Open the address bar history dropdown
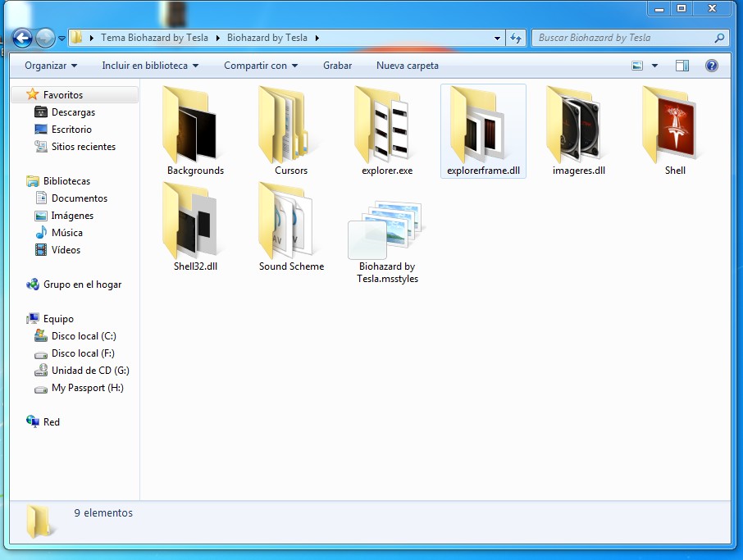Screen dimensions: 743x560 point(498,38)
